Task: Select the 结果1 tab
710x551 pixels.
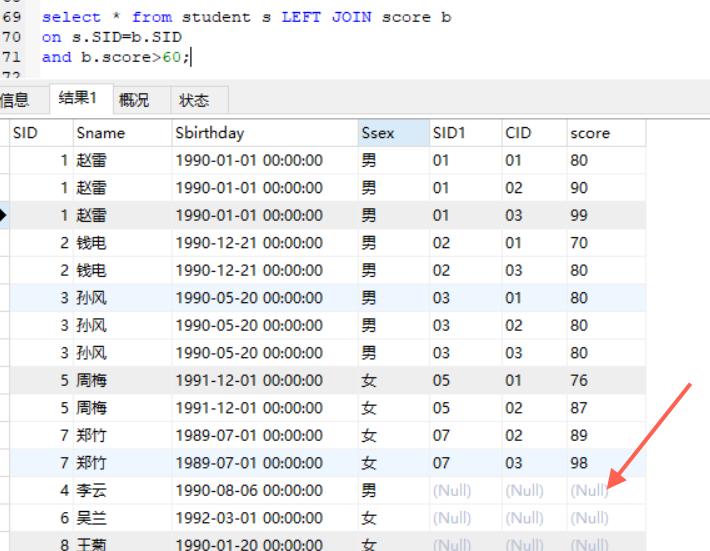Action: [81, 98]
